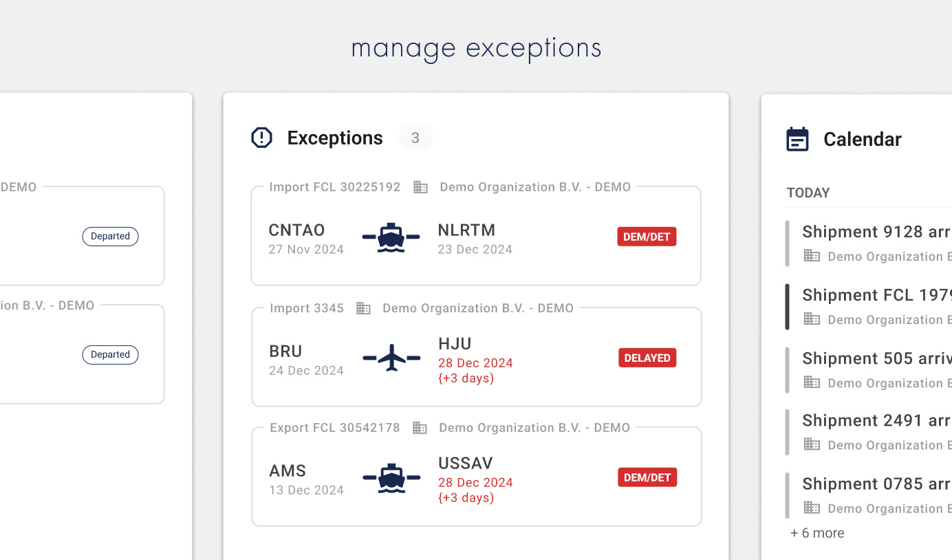Image resolution: width=952 pixels, height=560 pixels.
Task: Click the DELAYED badge on the BRU shipment
Action: [x=647, y=357]
